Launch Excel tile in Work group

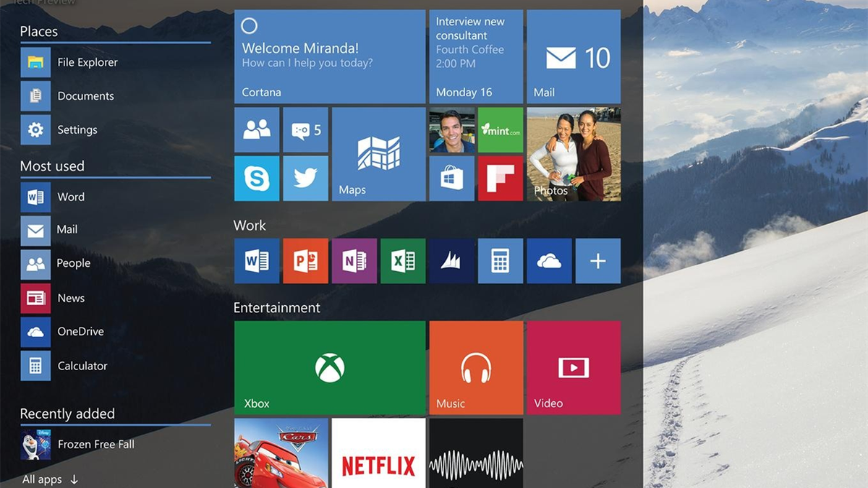(403, 261)
